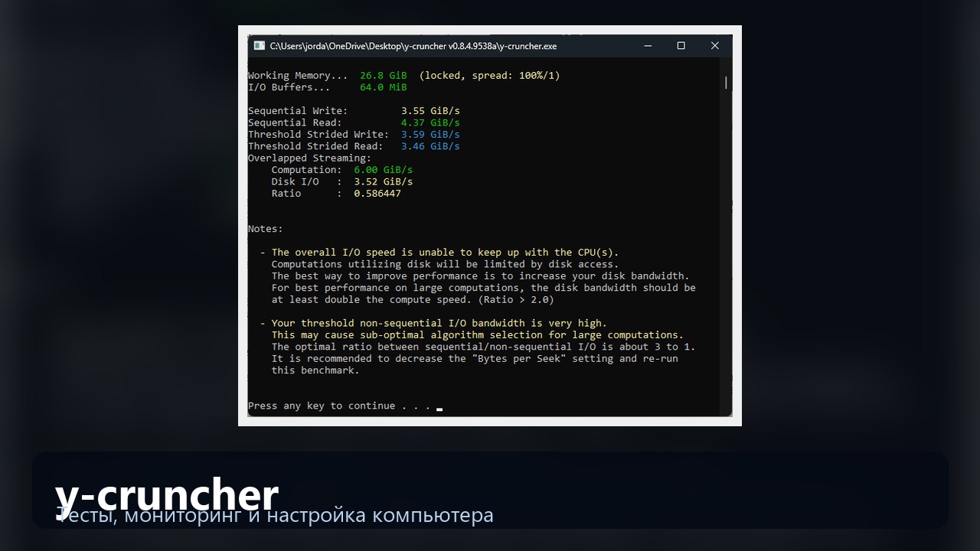Click the 'overall I/O speed is unable' note line

[x=439, y=253]
